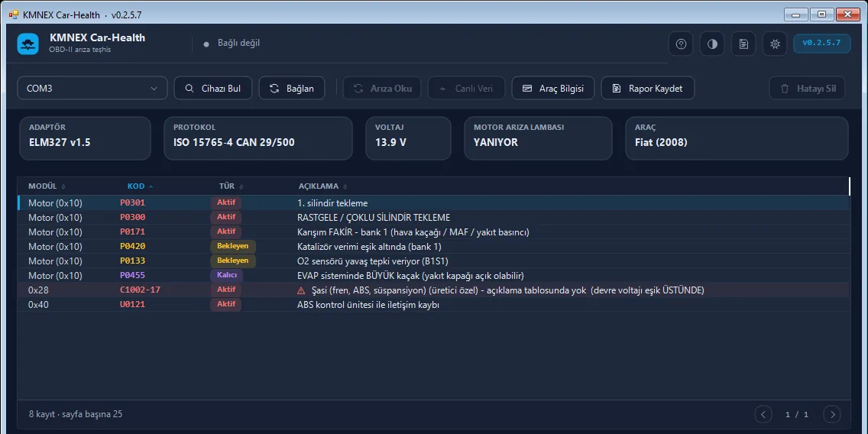Viewport: 868px width, 434px height.
Task: Select the P0455 fault code
Action: 133,274
